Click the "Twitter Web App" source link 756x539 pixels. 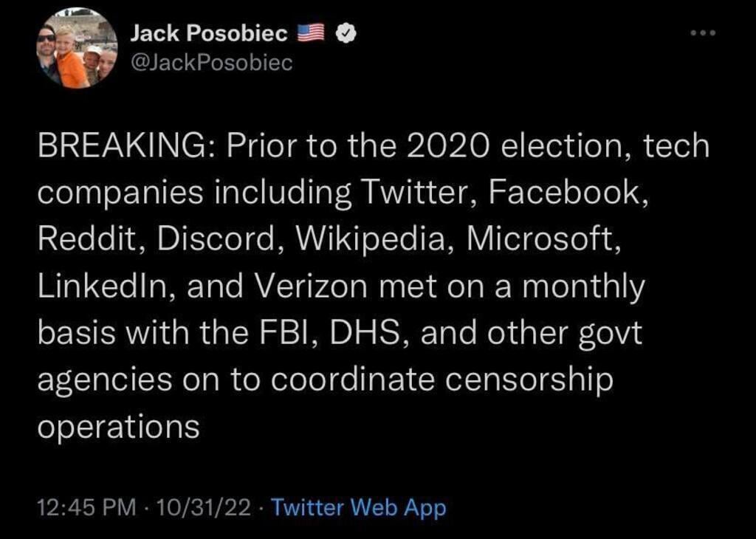(359, 507)
